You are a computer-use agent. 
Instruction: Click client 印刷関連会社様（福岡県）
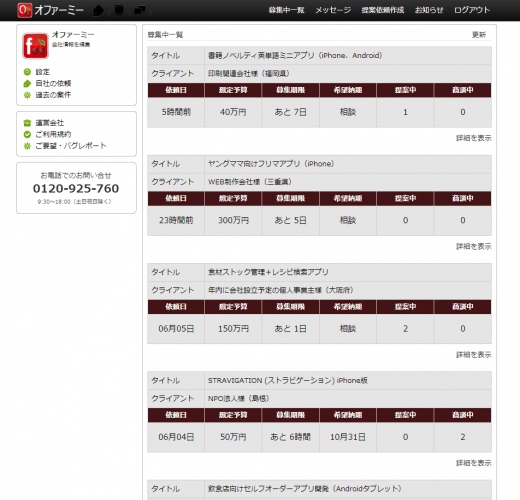coord(249,74)
